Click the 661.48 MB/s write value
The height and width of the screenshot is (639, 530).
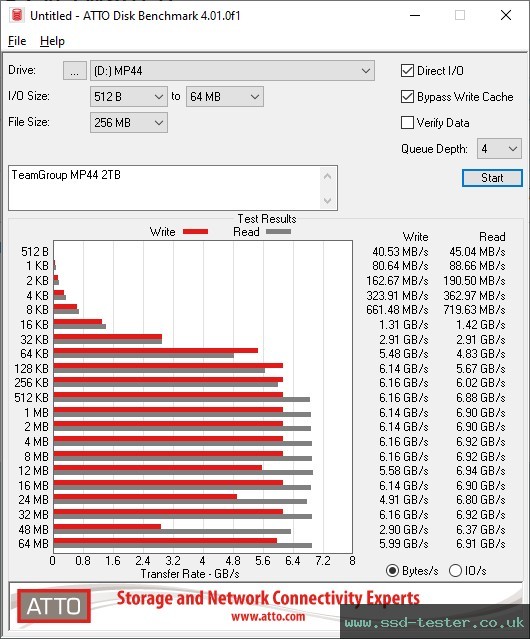click(397, 310)
